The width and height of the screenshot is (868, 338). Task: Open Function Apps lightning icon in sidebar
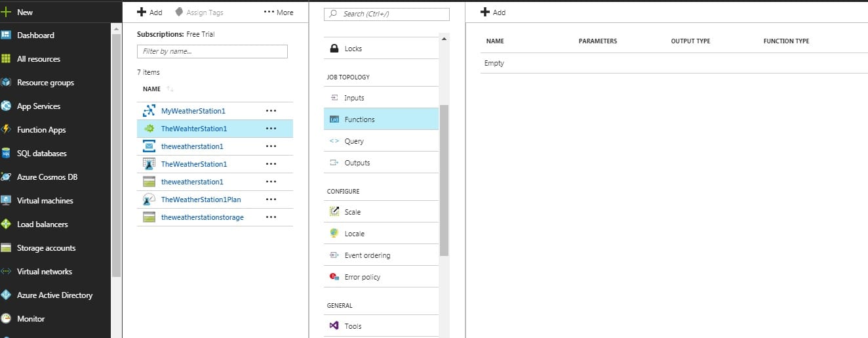coord(7,129)
